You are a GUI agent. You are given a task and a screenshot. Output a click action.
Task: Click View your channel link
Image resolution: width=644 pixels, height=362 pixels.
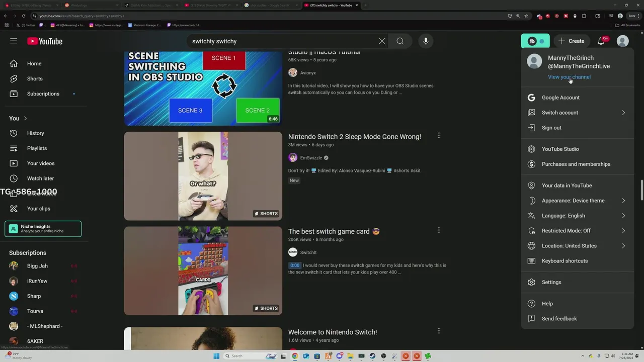coord(569,77)
